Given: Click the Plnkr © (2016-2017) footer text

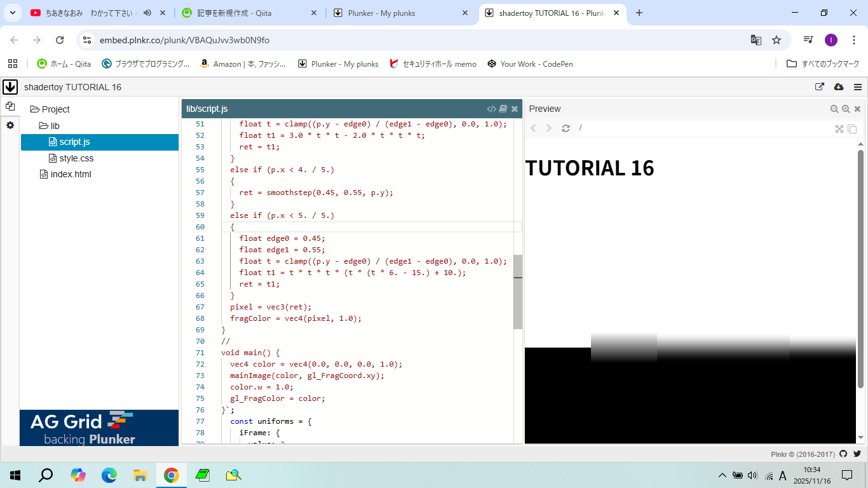Looking at the screenshot, I should click(803, 454).
